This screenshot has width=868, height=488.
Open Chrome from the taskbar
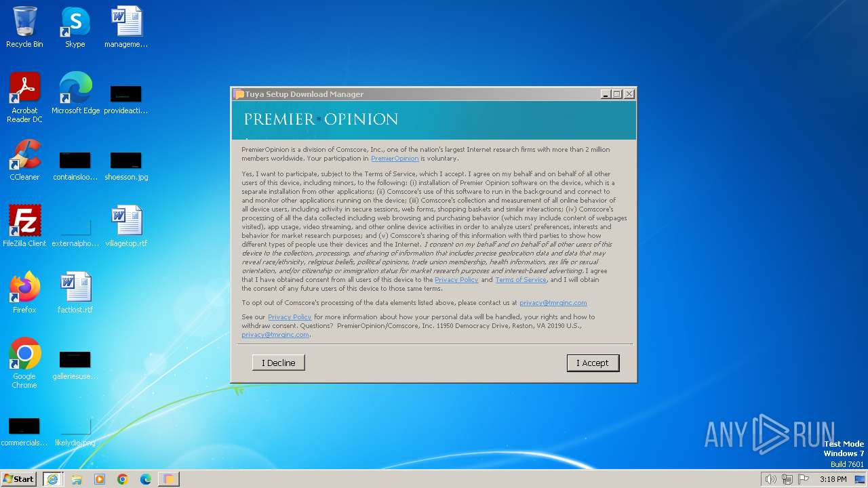click(x=123, y=479)
